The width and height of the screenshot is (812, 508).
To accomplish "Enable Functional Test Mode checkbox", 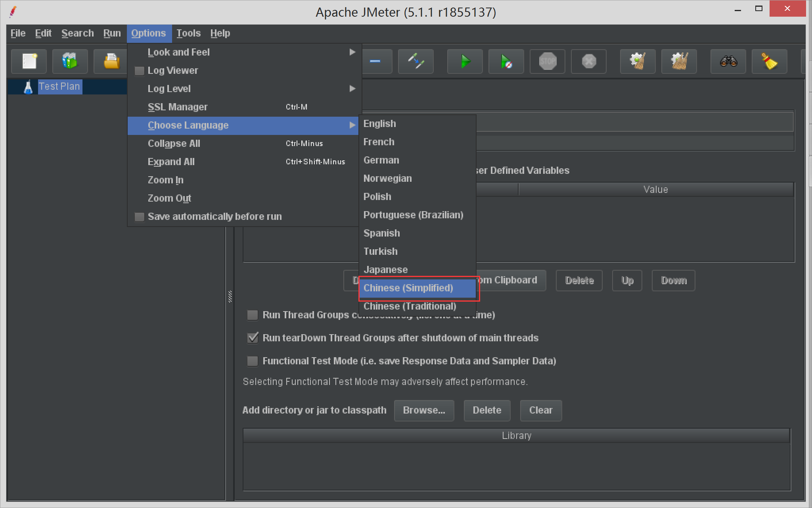I will [253, 361].
